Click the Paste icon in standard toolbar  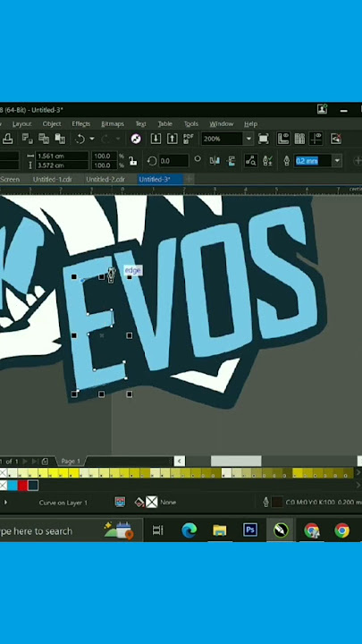coord(60,139)
